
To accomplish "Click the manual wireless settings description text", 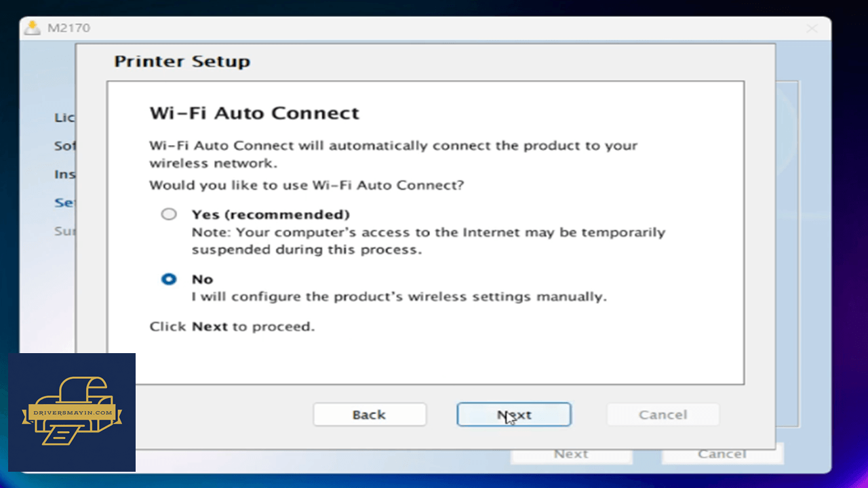I will pos(399,297).
